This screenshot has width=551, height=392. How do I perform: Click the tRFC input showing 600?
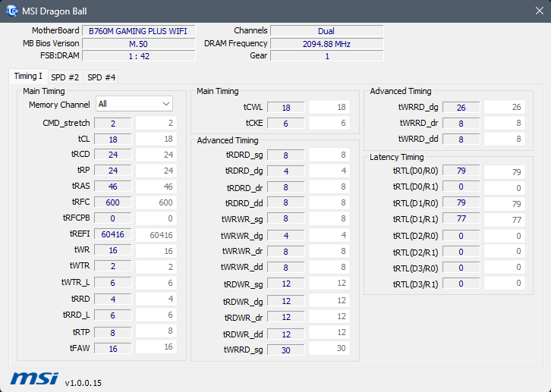[113, 202]
